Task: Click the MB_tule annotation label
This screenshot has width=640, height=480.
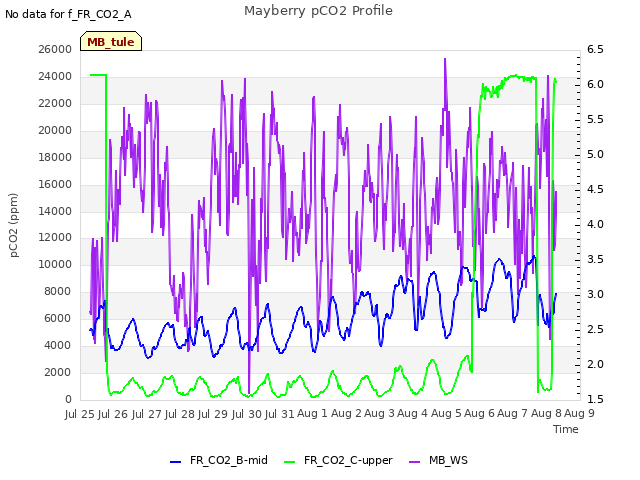Action: coord(111,41)
